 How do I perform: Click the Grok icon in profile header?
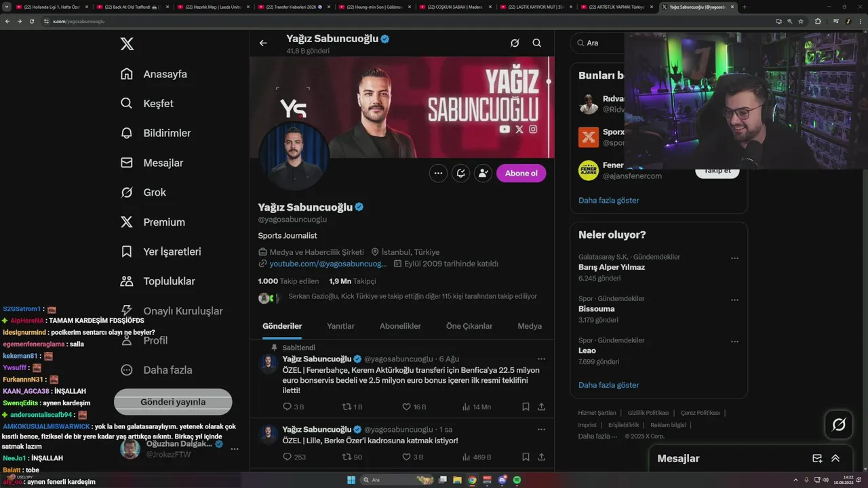point(515,43)
